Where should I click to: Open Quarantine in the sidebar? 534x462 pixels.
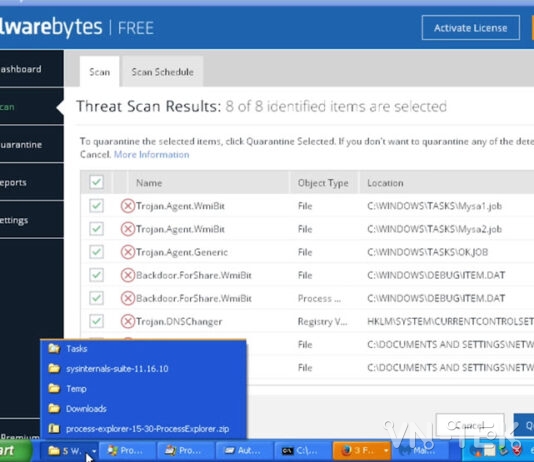[31, 145]
